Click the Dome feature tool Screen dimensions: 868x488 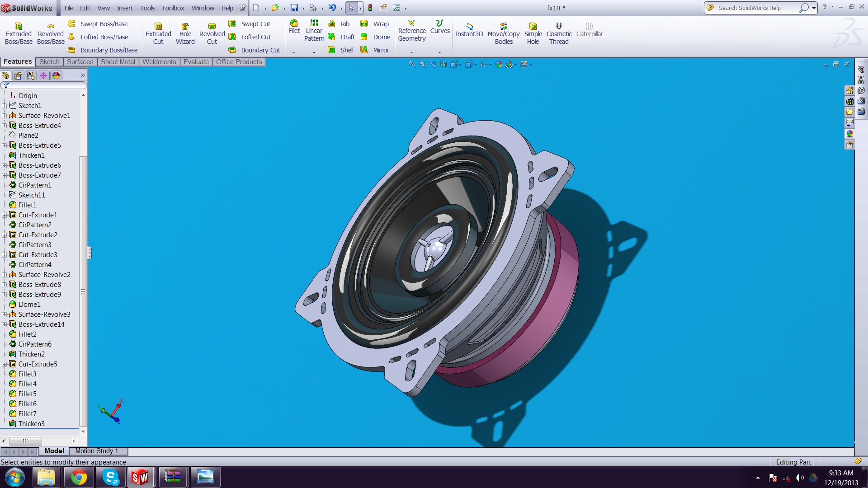point(375,37)
